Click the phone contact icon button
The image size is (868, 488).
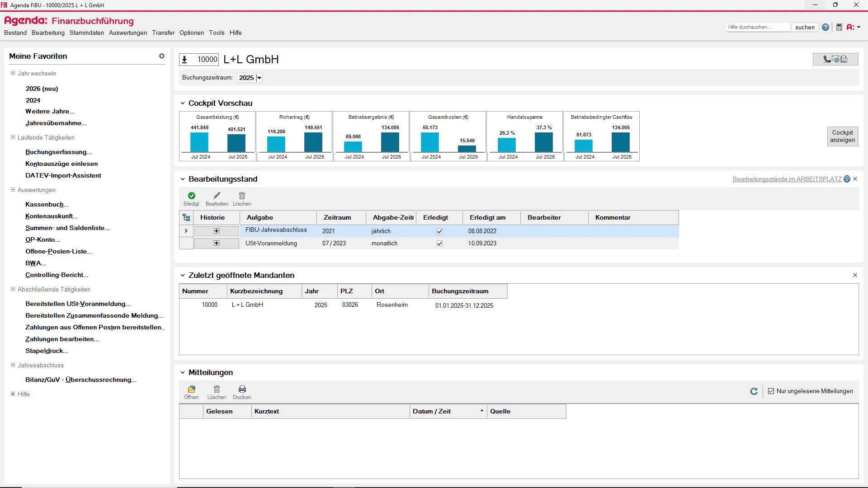click(835, 59)
